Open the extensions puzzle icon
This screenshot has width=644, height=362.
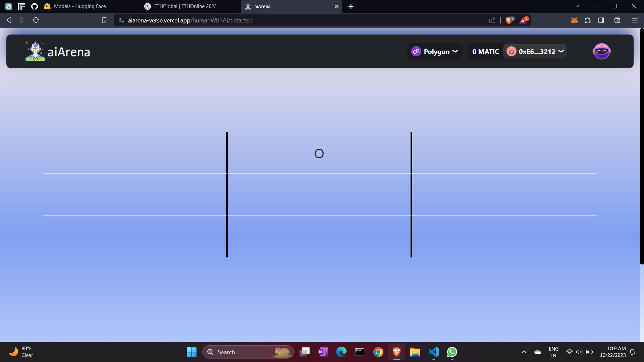click(x=588, y=20)
